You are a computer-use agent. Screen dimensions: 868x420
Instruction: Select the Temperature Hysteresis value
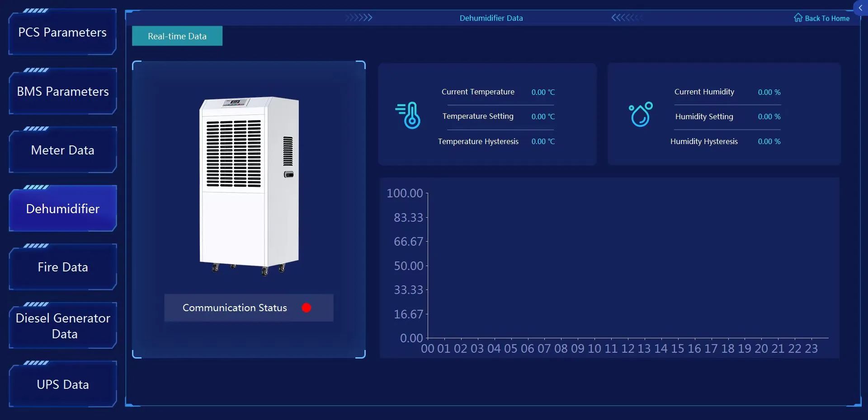543,141
